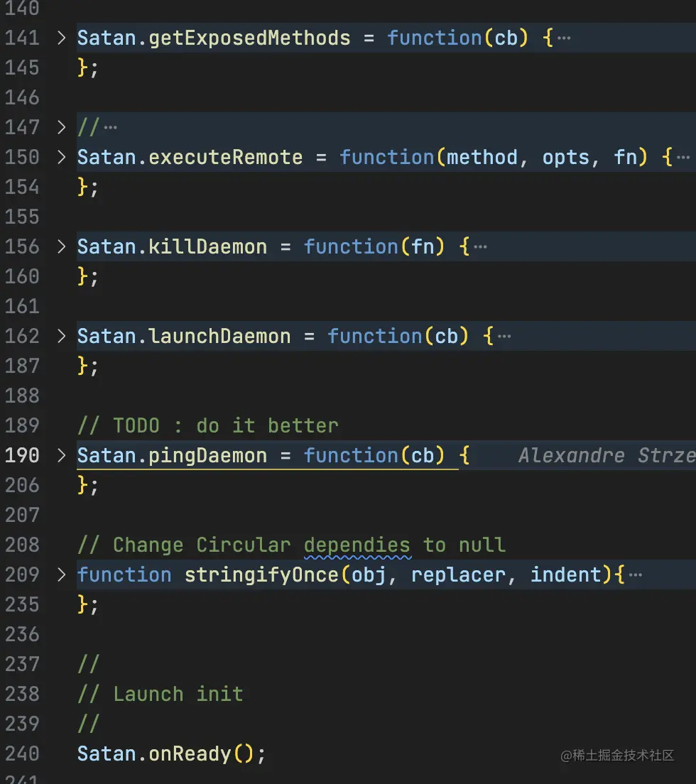Click the 'replacer' parameter in stringifyOnce
The width and height of the screenshot is (696, 784).
pos(458,575)
